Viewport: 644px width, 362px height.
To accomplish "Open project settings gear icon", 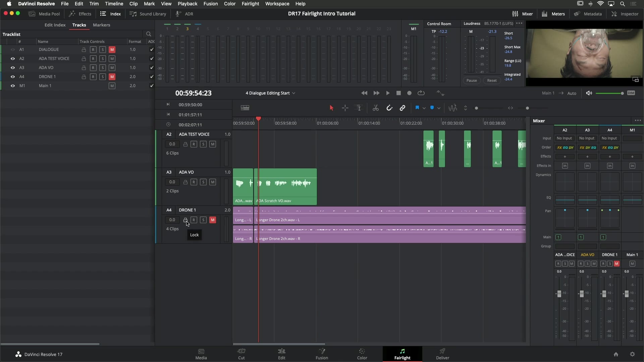I will click(x=632, y=354).
